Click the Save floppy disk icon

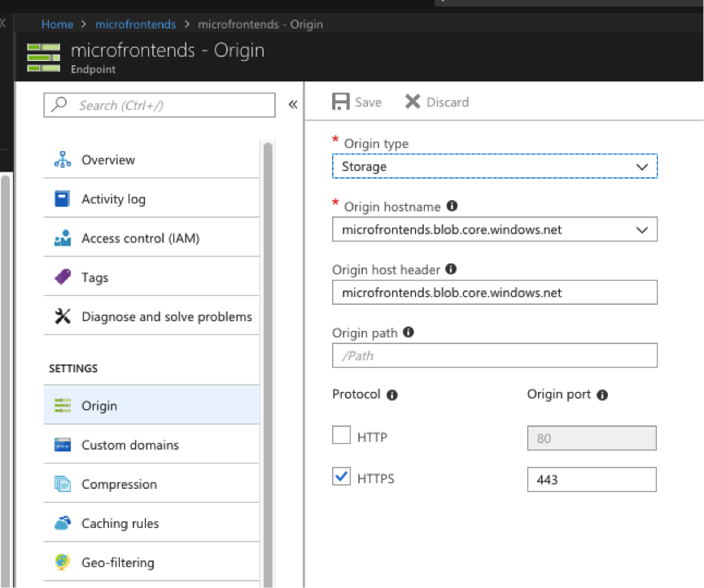tap(341, 102)
